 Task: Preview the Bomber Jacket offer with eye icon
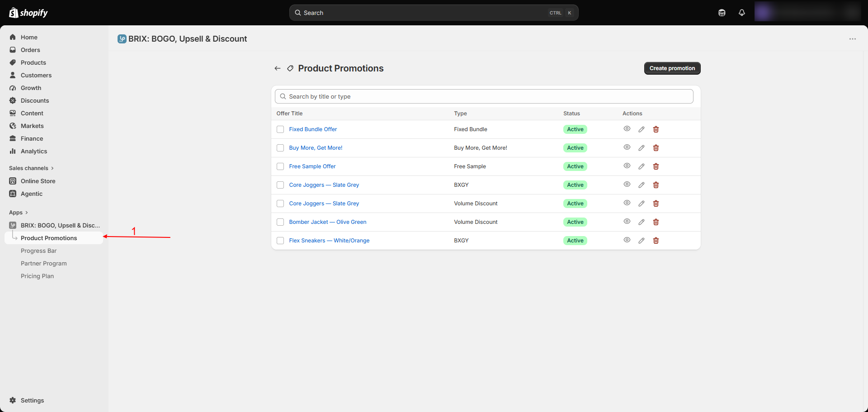[627, 222]
